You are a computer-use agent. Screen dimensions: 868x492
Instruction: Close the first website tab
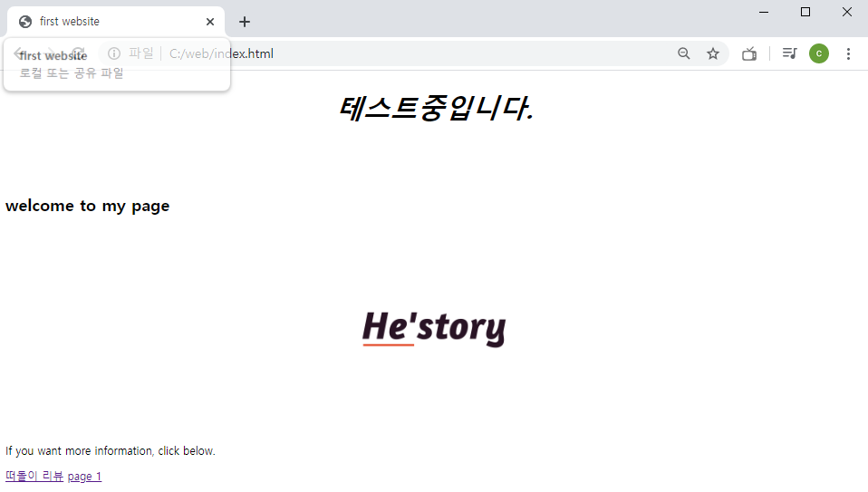click(x=210, y=22)
